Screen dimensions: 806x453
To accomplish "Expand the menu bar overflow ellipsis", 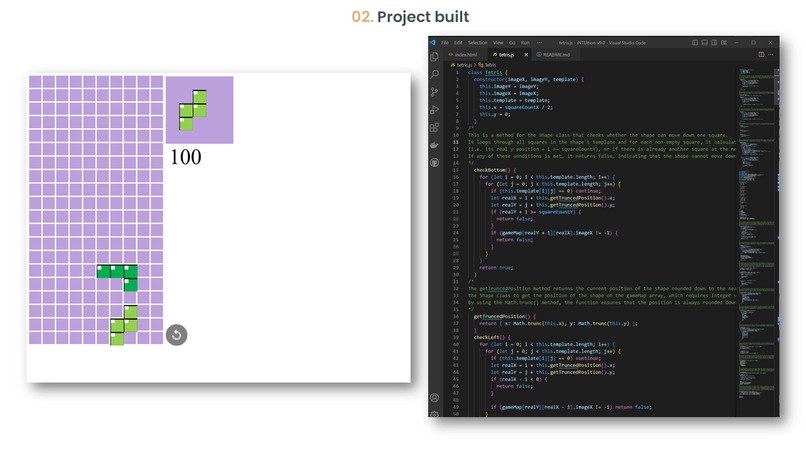I will click(x=539, y=43).
